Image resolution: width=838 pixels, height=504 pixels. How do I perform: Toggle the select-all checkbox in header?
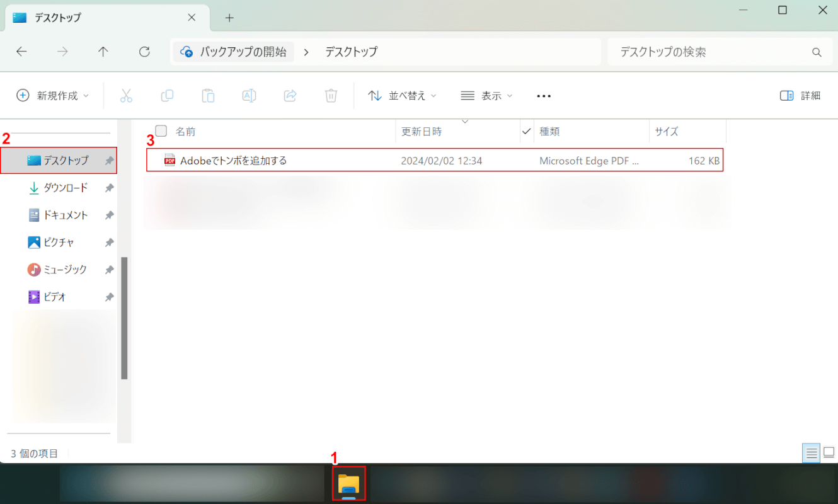pyautogui.click(x=161, y=131)
